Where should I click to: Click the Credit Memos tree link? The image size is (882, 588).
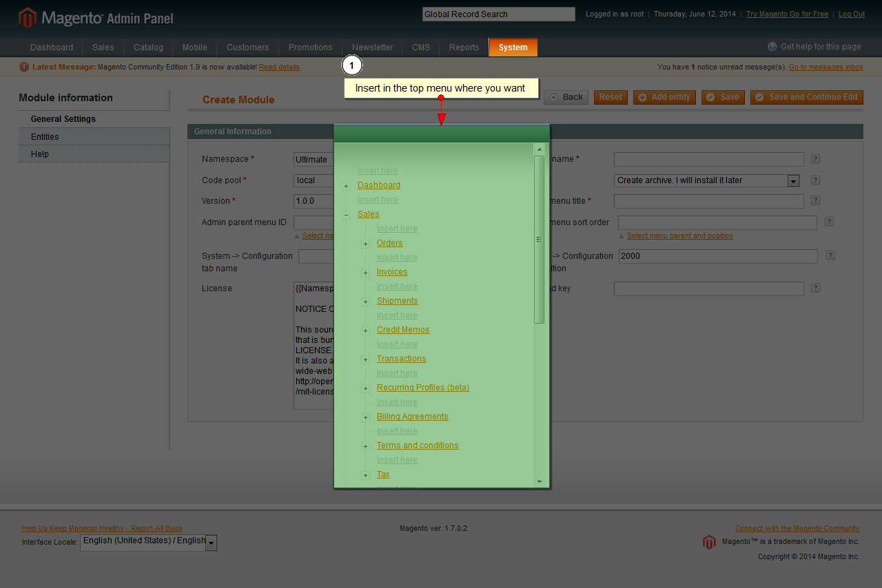click(x=403, y=330)
